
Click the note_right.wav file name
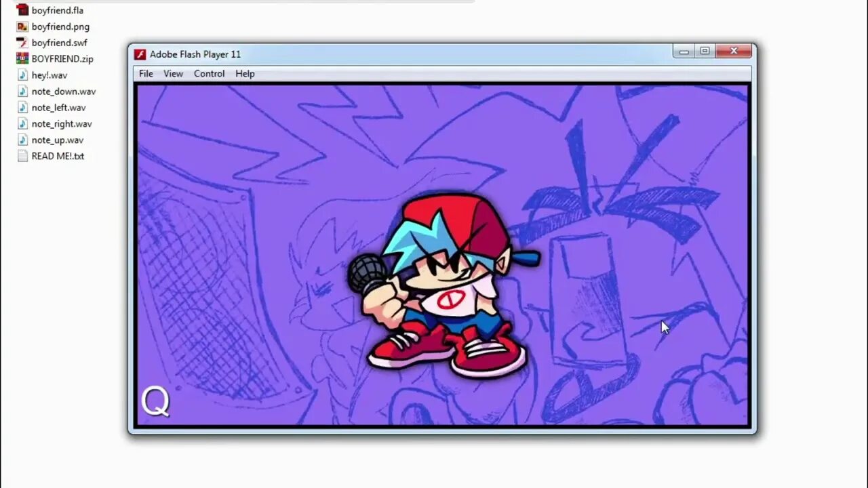click(x=62, y=124)
